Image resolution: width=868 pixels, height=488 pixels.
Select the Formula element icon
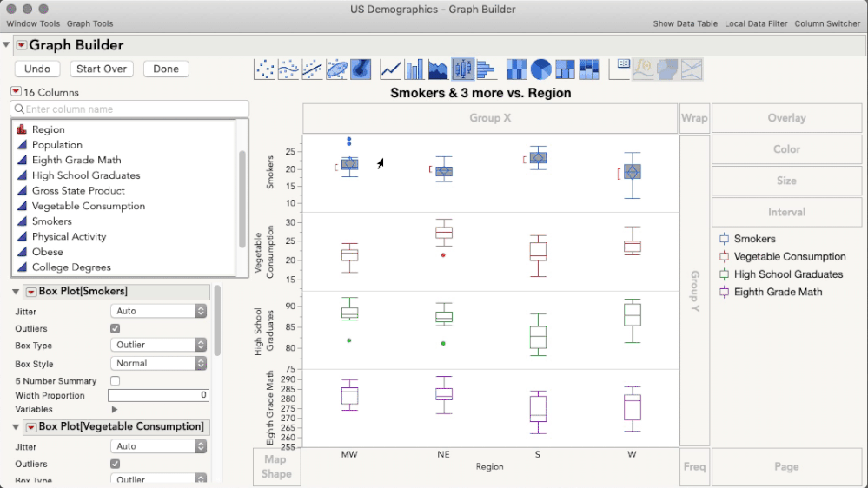pos(643,69)
